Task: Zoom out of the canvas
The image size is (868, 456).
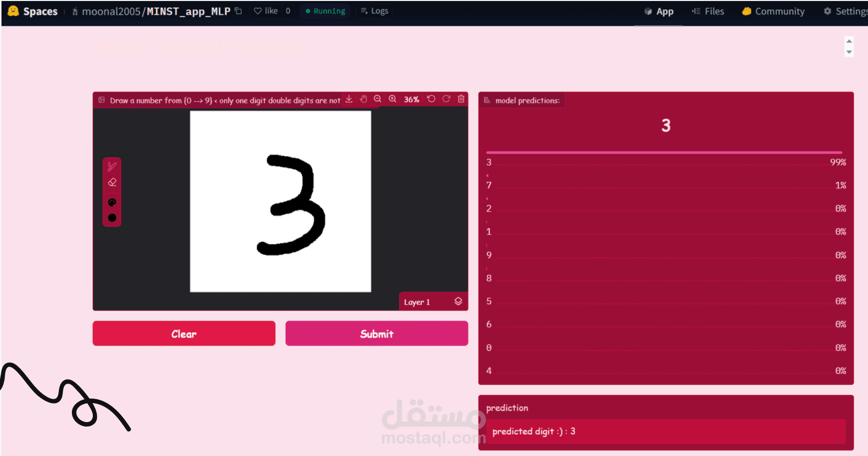Action: [x=378, y=99]
